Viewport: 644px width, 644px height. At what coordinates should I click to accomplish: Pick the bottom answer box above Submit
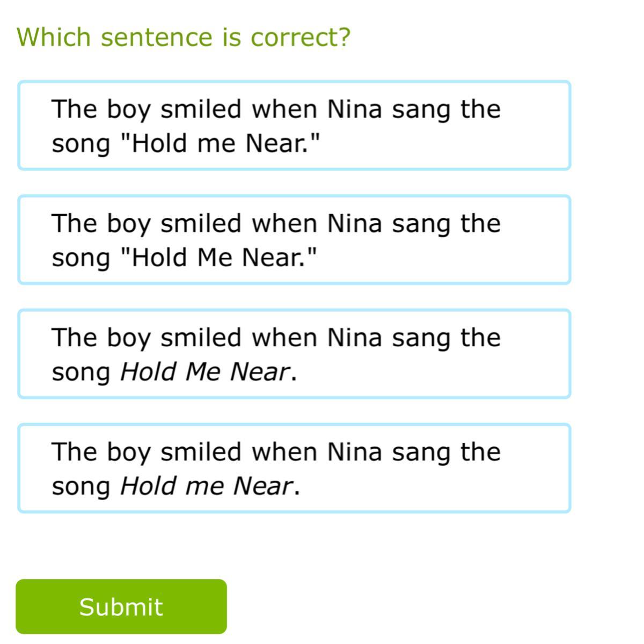(294, 468)
